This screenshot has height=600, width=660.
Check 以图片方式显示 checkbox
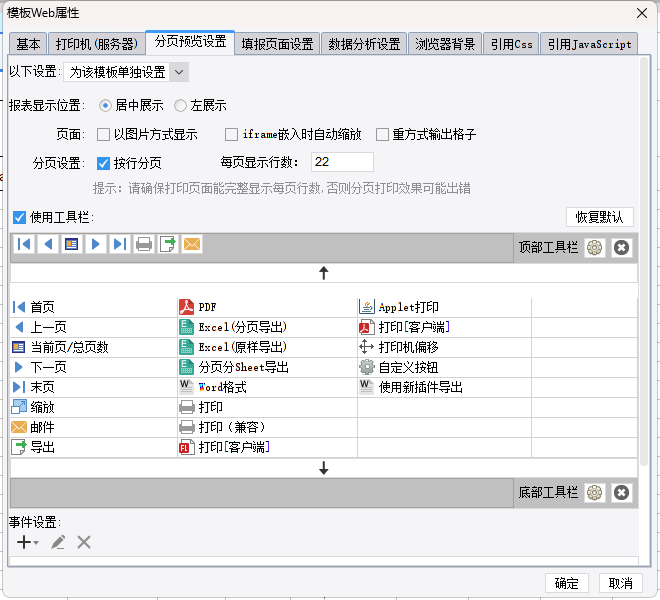(103, 135)
